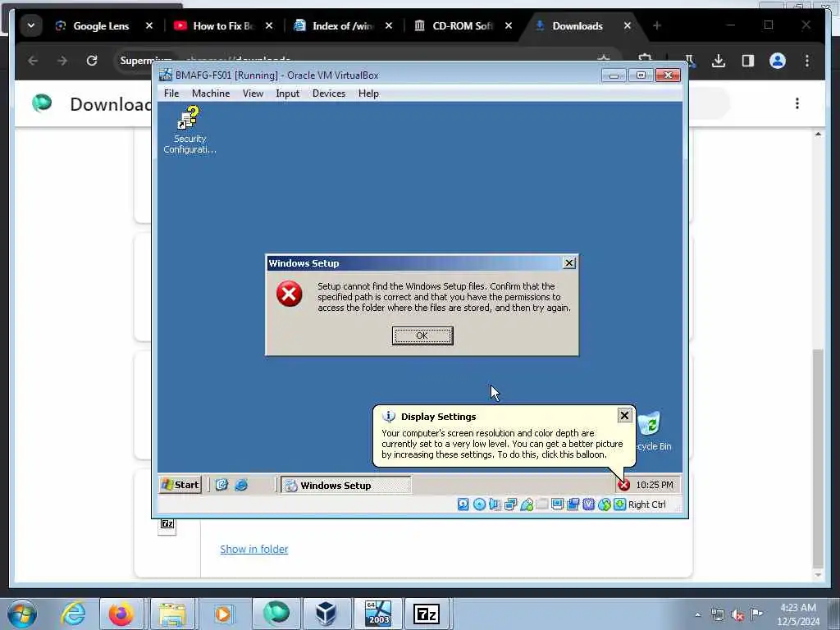840x630 pixels.
Task: Reload the browser page
Action: click(x=92, y=61)
